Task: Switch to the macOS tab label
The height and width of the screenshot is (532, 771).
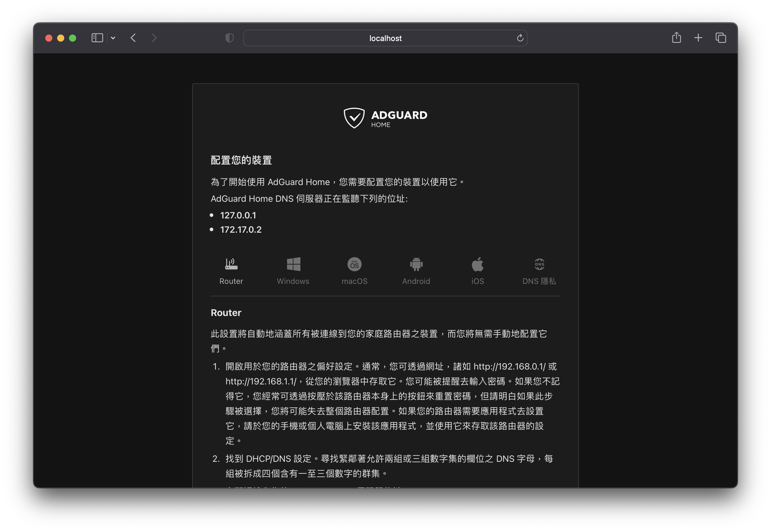Action: pyautogui.click(x=355, y=281)
